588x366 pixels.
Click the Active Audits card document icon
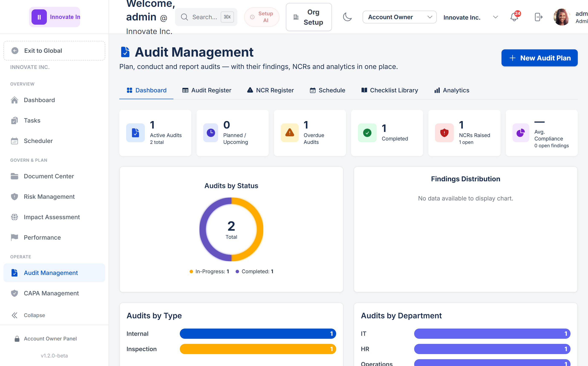pos(135,133)
